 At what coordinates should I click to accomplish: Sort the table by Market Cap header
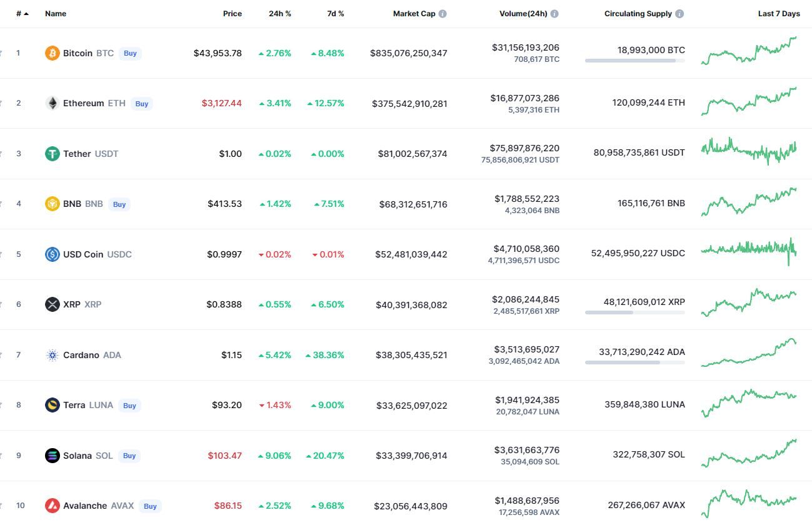414,14
